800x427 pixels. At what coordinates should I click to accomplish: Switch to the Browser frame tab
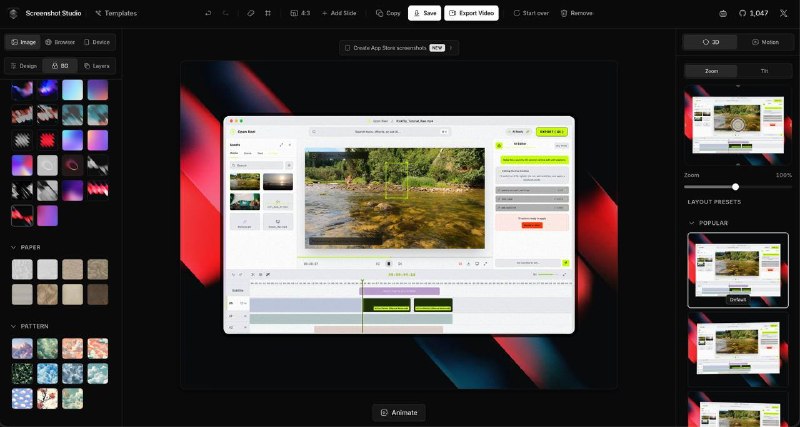point(60,42)
